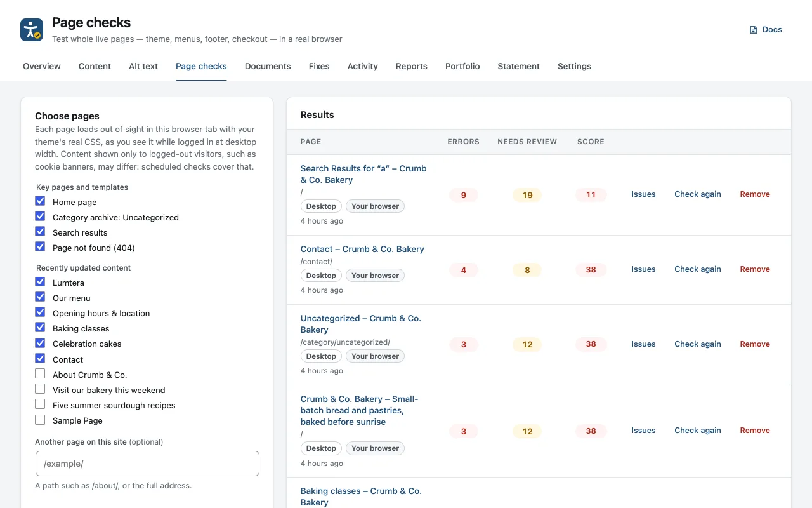Open the Settings tab
The height and width of the screenshot is (508, 812).
click(x=574, y=66)
